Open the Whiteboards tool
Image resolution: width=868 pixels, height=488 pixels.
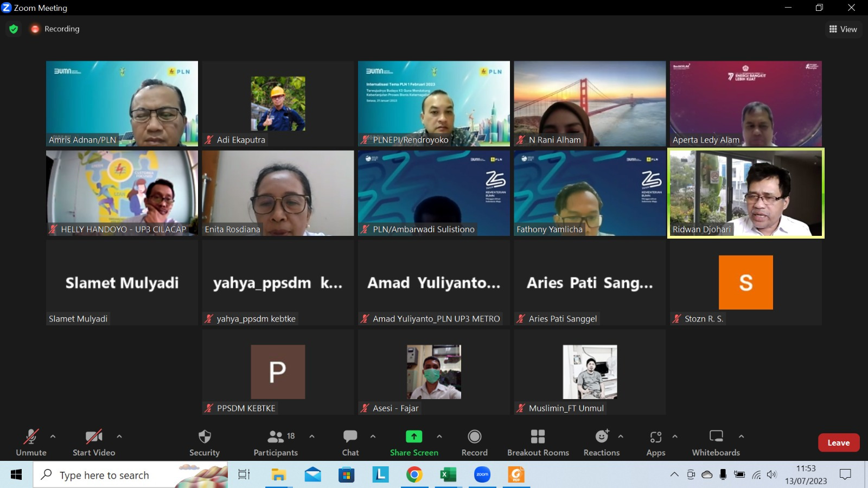coord(716,442)
